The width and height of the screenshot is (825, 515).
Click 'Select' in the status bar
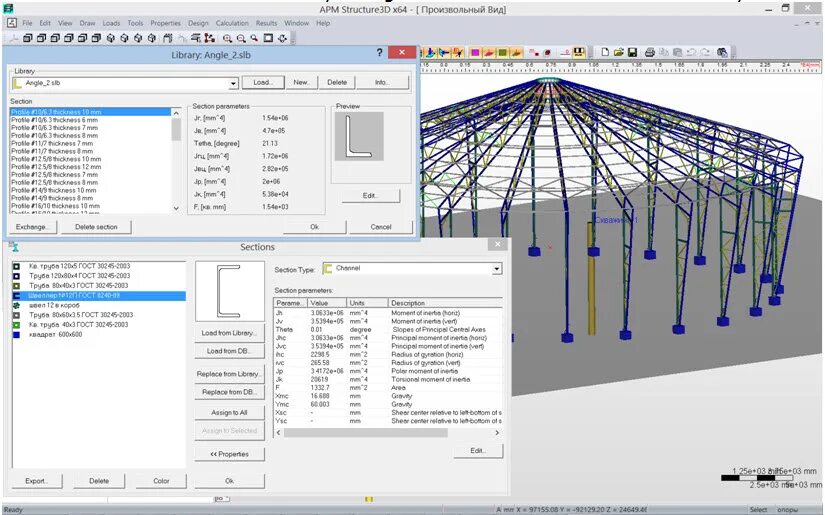[758, 510]
